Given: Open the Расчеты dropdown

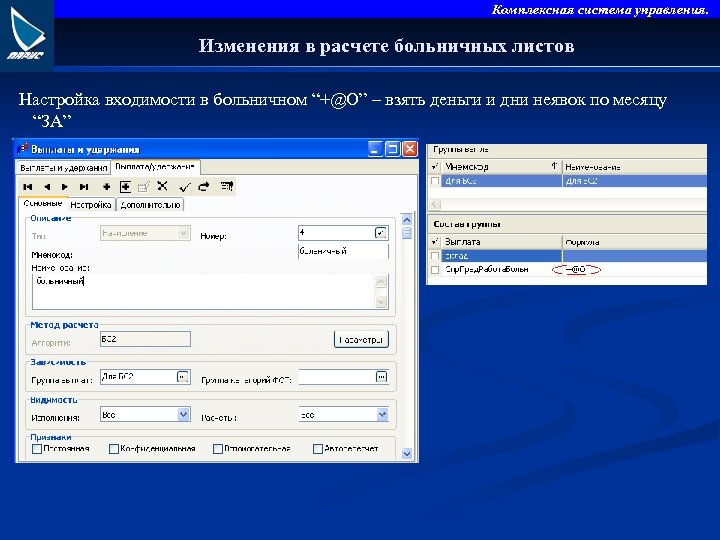Looking at the screenshot, I should (382, 415).
